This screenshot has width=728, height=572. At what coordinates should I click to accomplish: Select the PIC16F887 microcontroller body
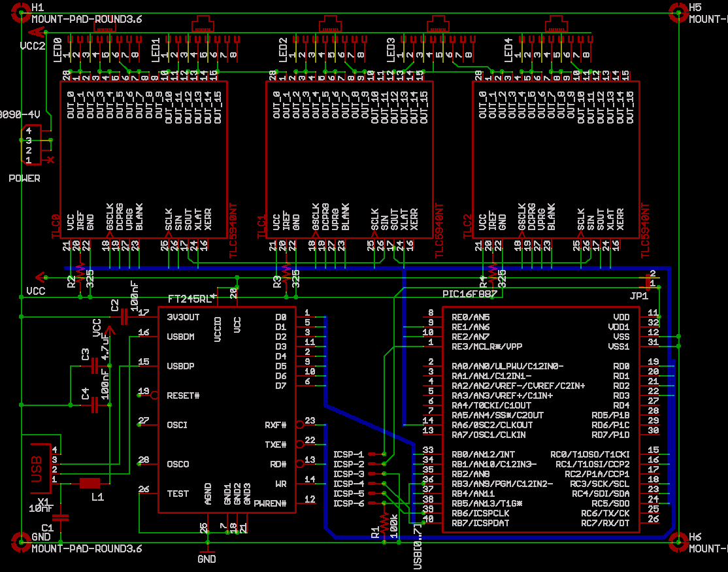click(541, 418)
